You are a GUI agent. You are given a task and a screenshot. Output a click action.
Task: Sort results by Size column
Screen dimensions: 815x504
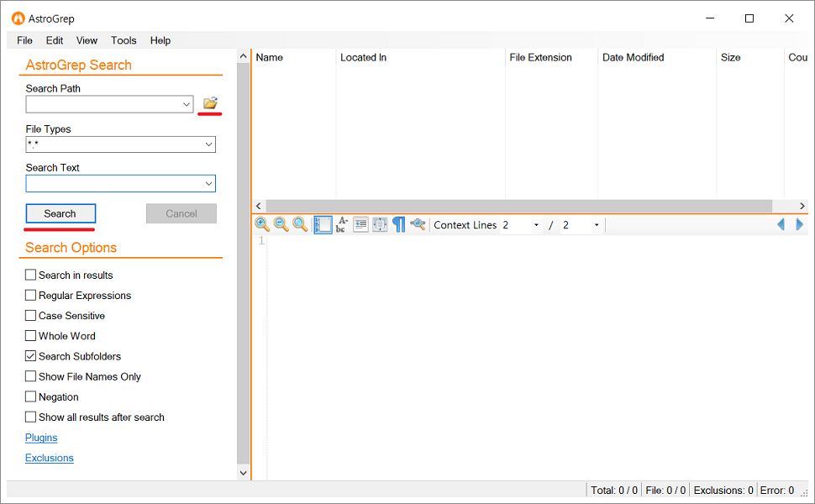point(750,58)
